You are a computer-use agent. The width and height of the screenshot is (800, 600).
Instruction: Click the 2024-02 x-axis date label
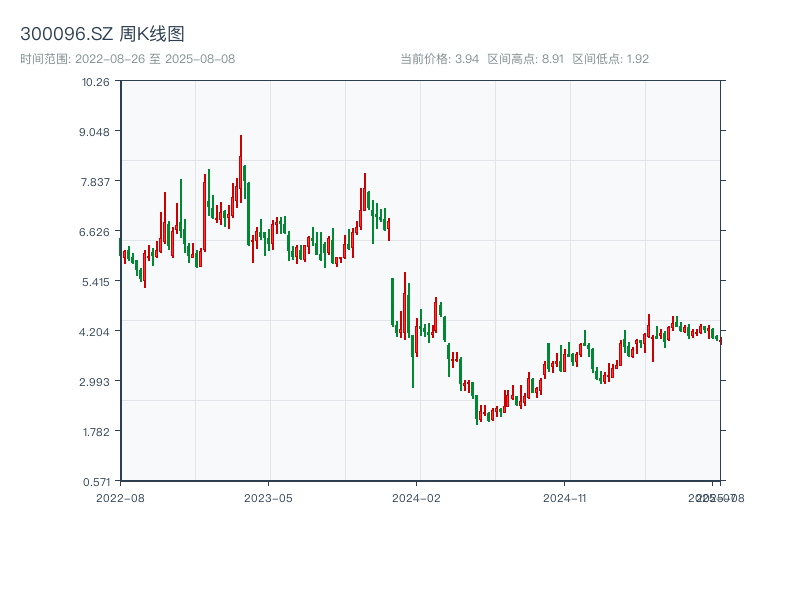416,497
